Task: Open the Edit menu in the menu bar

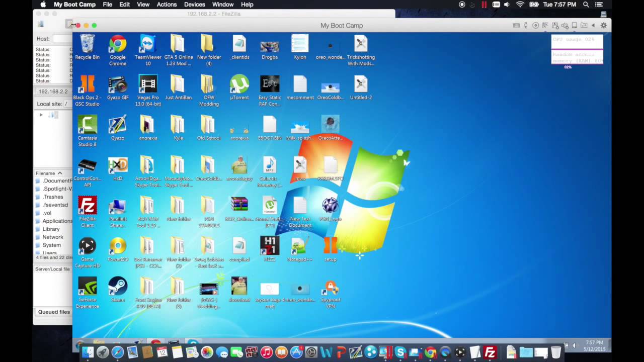Action: (x=125, y=5)
